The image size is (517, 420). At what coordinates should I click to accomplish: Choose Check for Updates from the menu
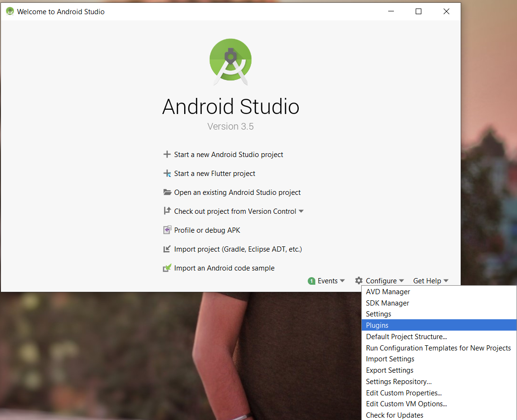(394, 415)
